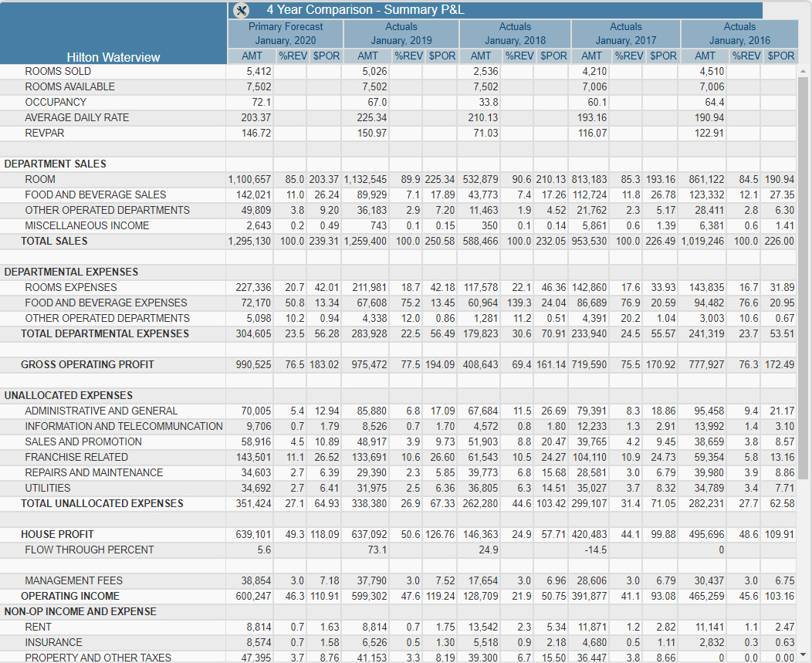This screenshot has width=812, height=663.
Task: Expand the DEPARTMENTAL EXPENSES section row
Action: click(x=71, y=272)
